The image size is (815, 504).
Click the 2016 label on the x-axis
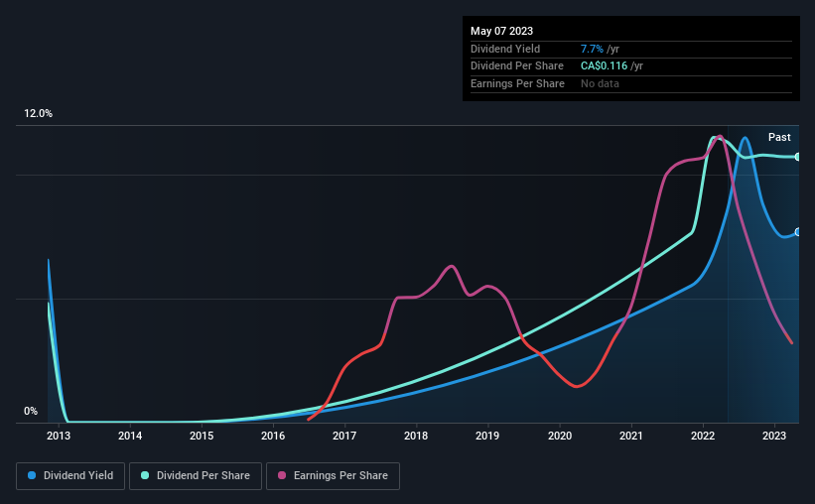click(x=273, y=436)
